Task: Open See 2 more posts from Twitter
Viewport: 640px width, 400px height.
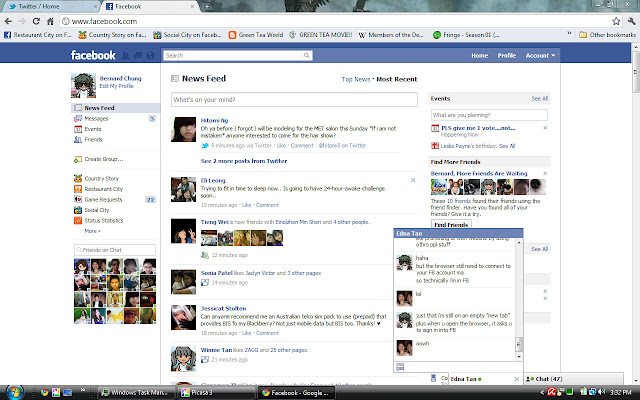Action: pos(244,161)
